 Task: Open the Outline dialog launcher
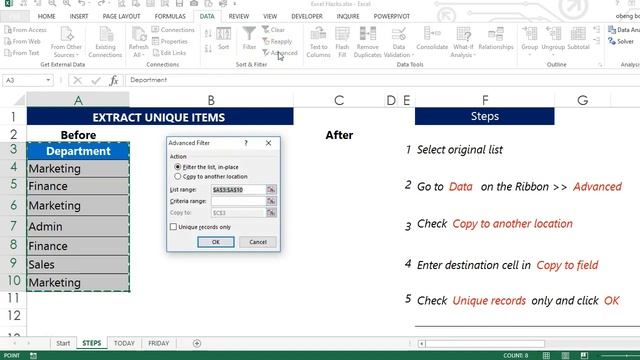point(600,65)
